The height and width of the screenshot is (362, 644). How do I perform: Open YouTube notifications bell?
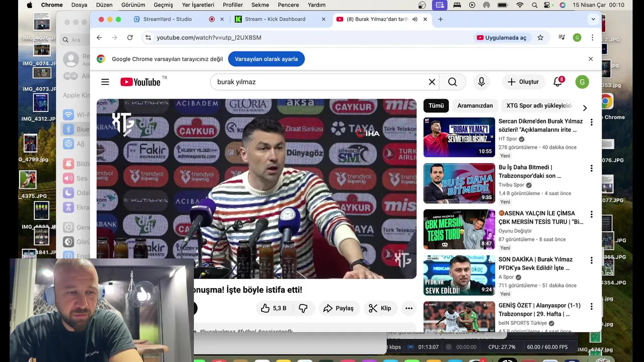(x=557, y=82)
